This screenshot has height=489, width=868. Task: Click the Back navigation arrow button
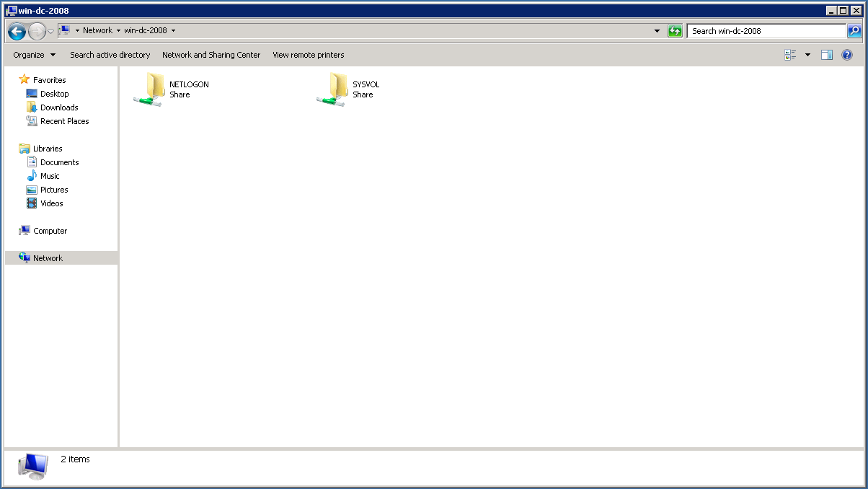[17, 31]
